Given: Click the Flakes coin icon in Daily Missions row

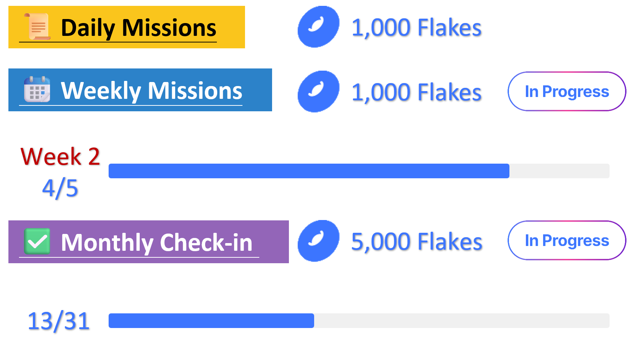Looking at the screenshot, I should tap(318, 27).
